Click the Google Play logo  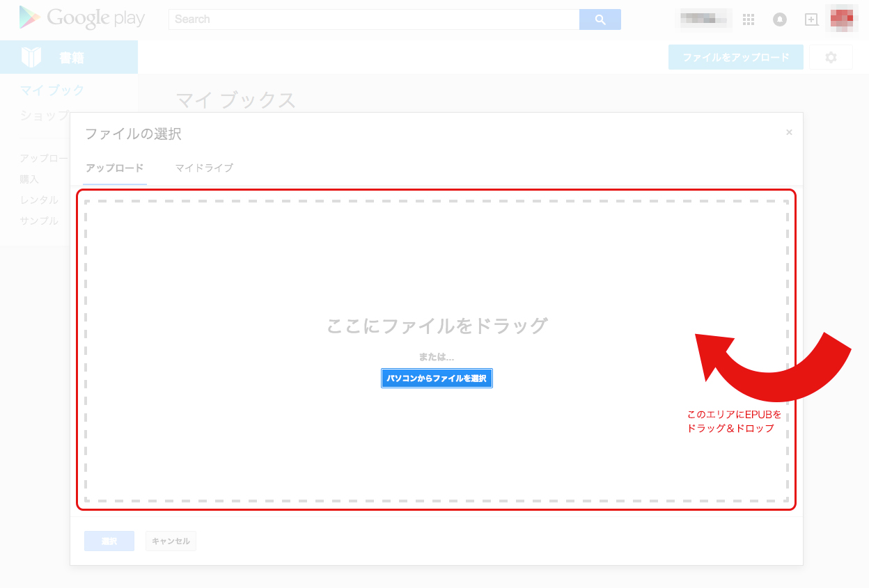pos(81,19)
